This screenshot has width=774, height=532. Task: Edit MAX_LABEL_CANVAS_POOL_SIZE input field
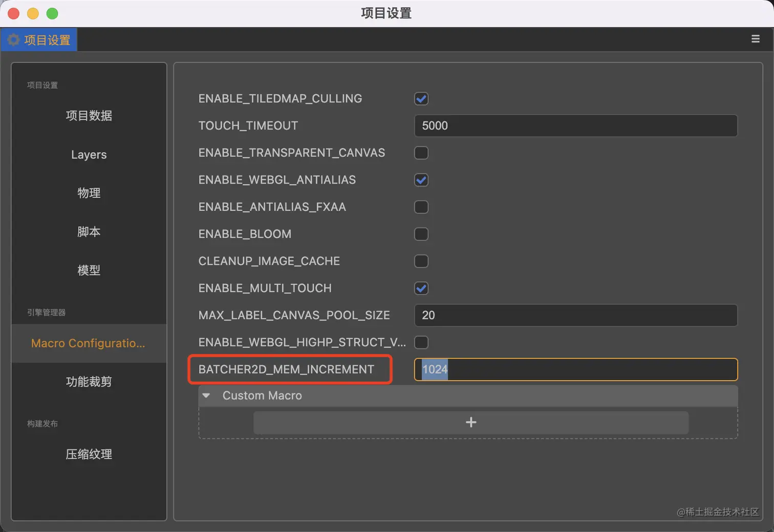pyautogui.click(x=576, y=315)
